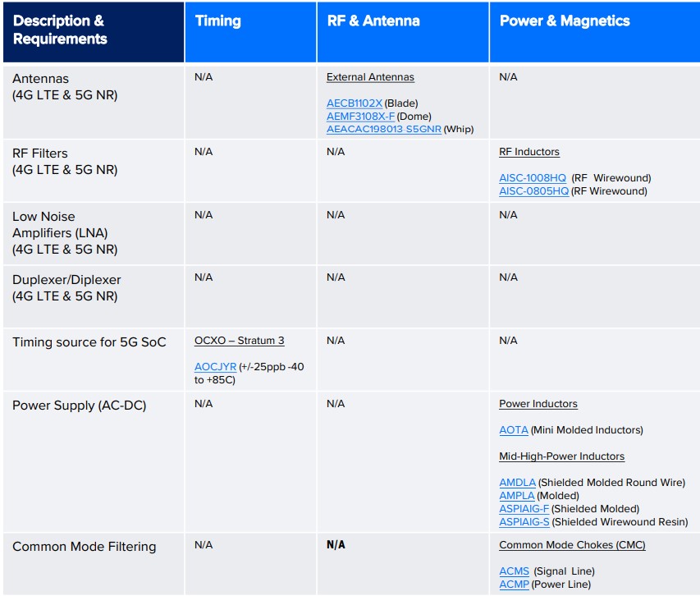700x596 pixels.
Task: Click the RF & Antenna N/A in RF Filters row
Action: pos(336,152)
